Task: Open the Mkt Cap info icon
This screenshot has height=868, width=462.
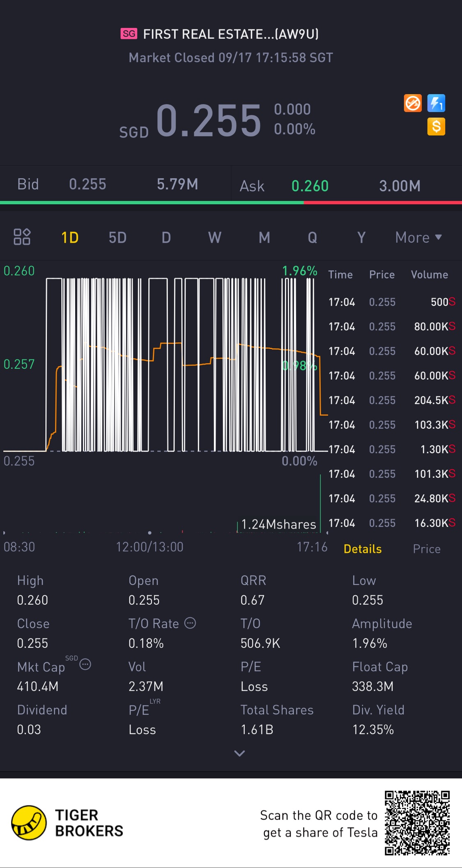Action: (x=85, y=664)
